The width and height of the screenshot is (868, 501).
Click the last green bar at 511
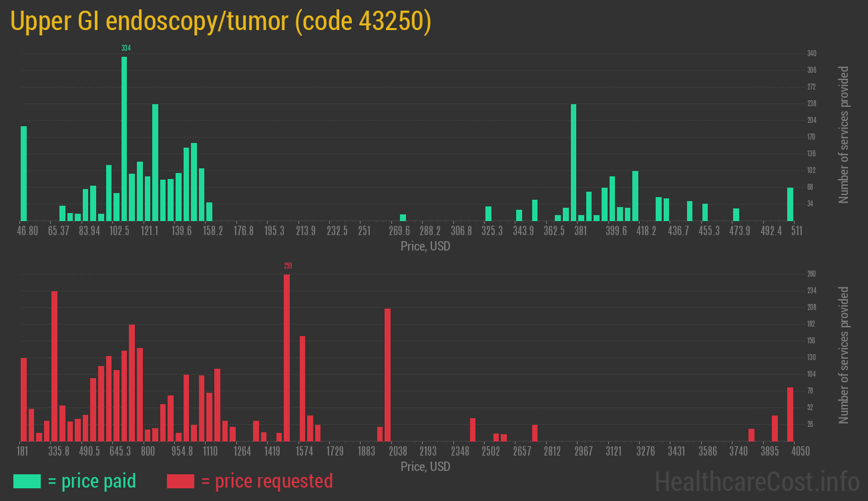click(x=790, y=204)
